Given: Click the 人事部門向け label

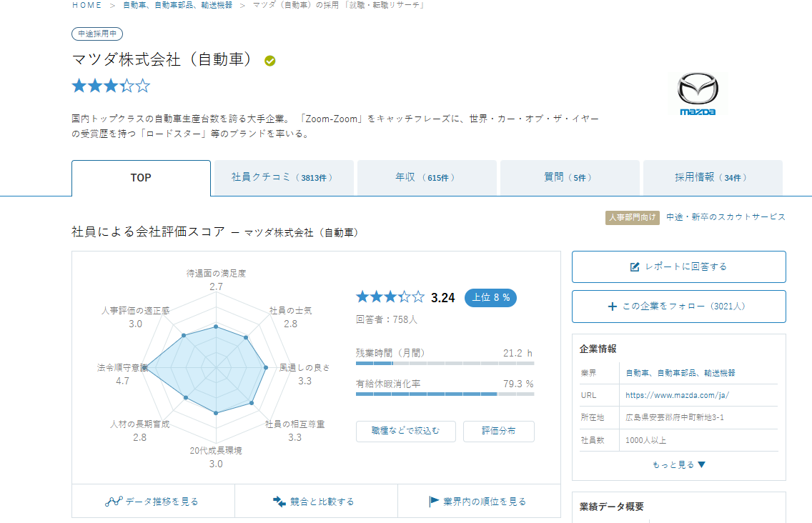Looking at the screenshot, I should [633, 217].
